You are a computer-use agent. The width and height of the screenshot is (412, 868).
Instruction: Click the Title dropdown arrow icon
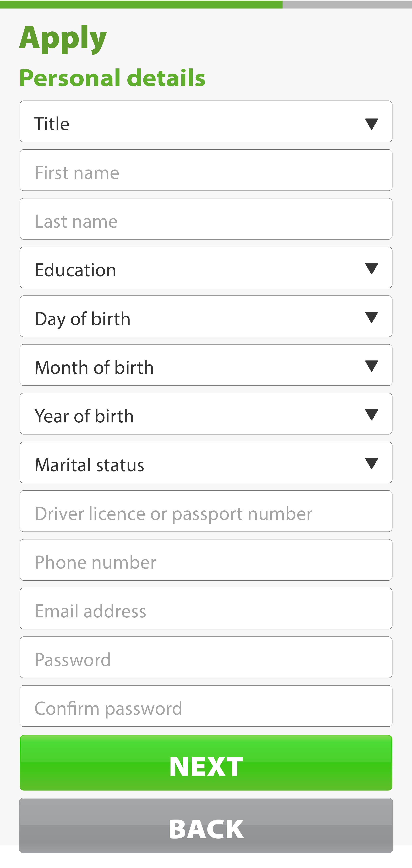(371, 124)
